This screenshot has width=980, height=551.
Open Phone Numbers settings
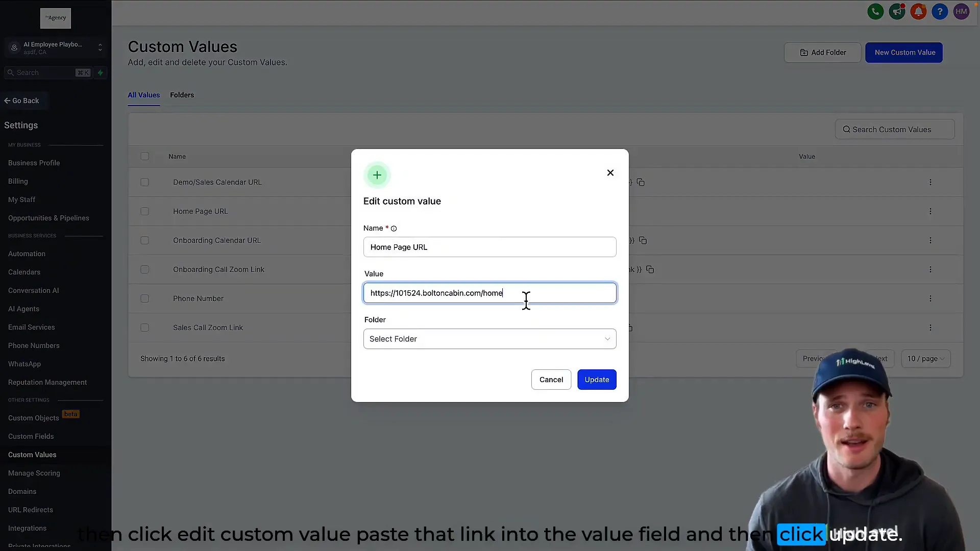34,345
